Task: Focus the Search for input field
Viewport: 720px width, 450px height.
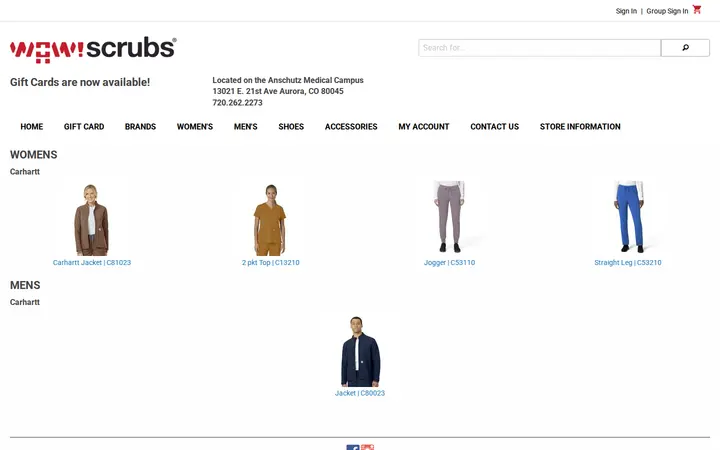Action: [540, 48]
